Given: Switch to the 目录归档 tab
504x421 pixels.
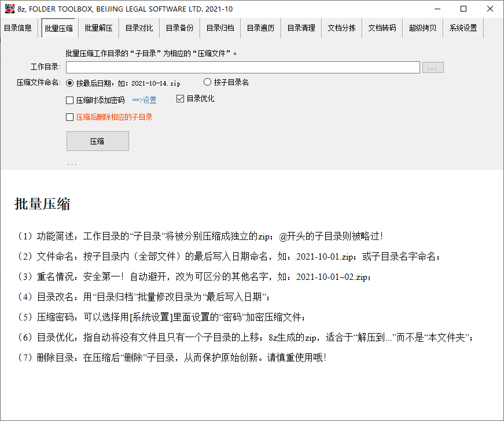Looking at the screenshot, I should [x=220, y=28].
